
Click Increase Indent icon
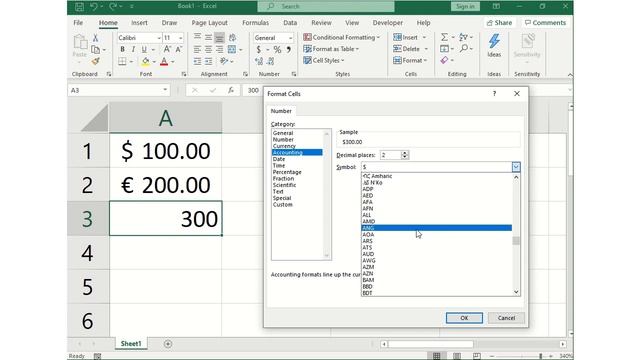208,61
